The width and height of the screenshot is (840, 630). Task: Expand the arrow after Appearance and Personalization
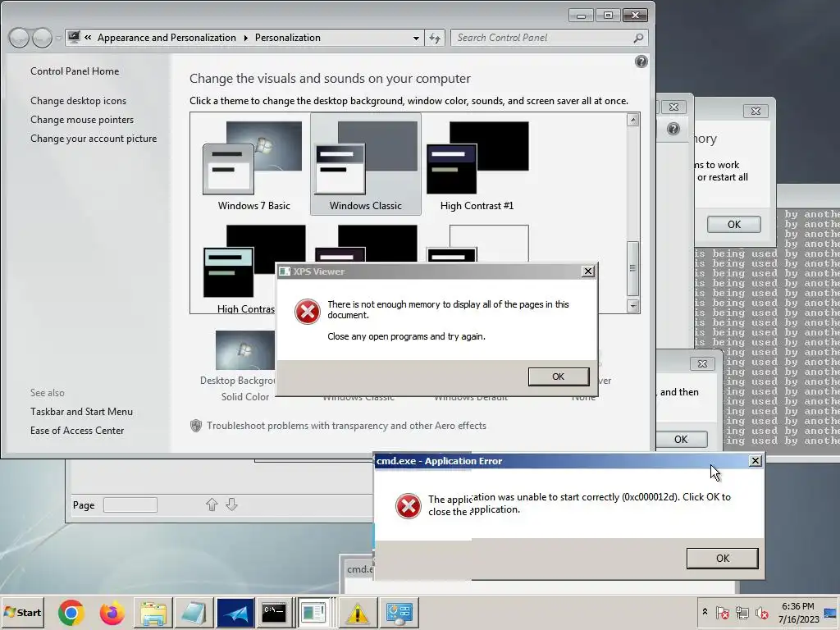coord(245,38)
